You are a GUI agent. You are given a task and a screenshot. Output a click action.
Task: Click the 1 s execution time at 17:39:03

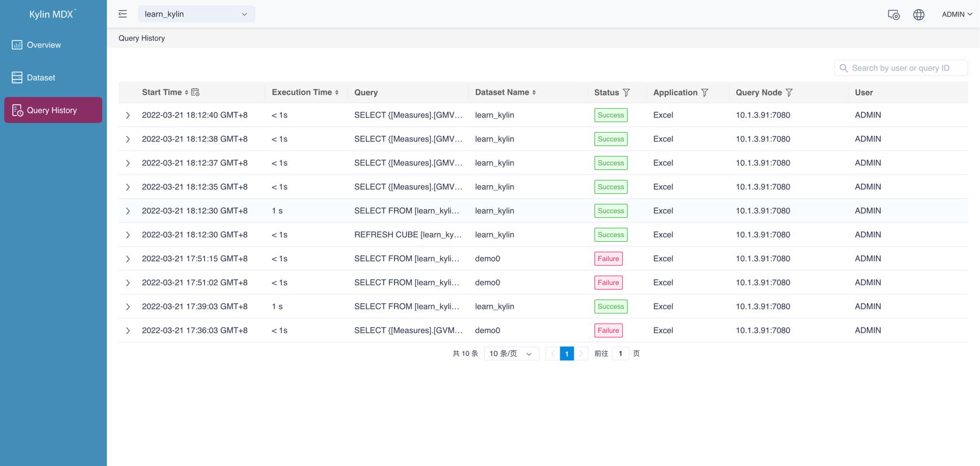277,307
